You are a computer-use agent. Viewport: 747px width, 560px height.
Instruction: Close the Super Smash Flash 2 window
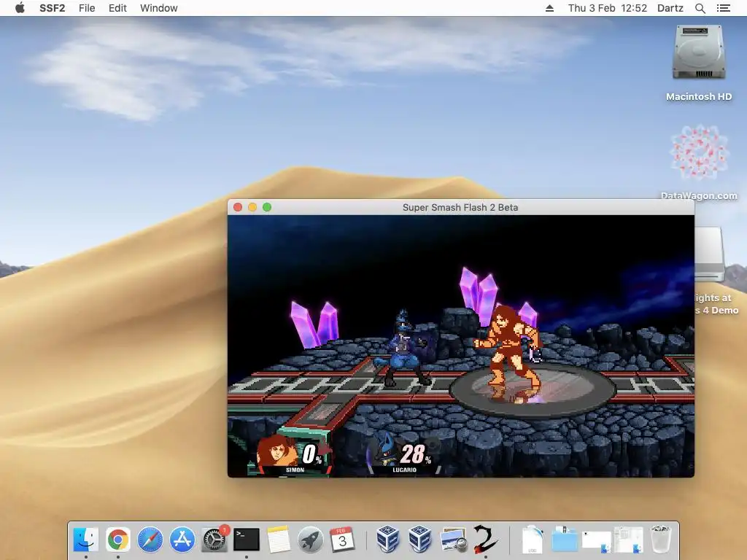click(238, 207)
